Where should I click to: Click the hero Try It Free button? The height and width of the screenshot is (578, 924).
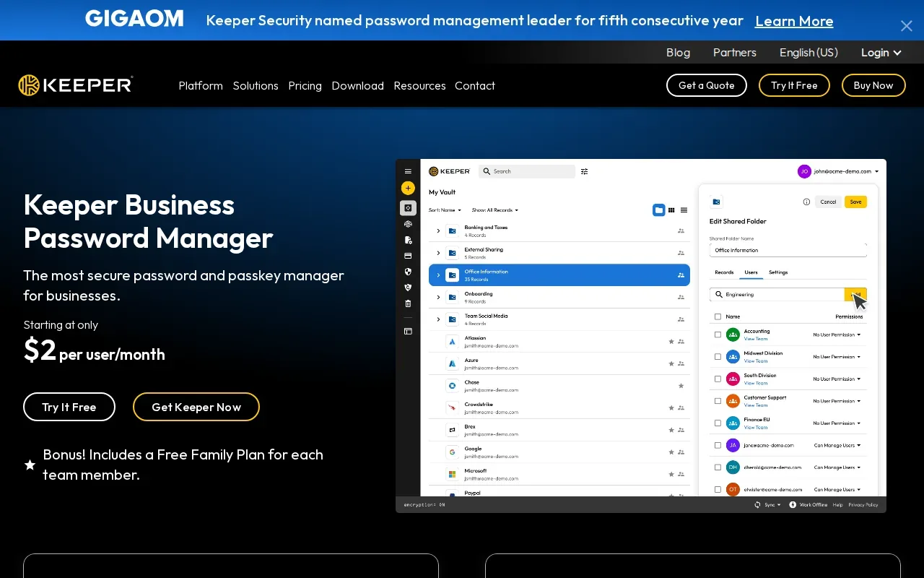click(x=69, y=407)
